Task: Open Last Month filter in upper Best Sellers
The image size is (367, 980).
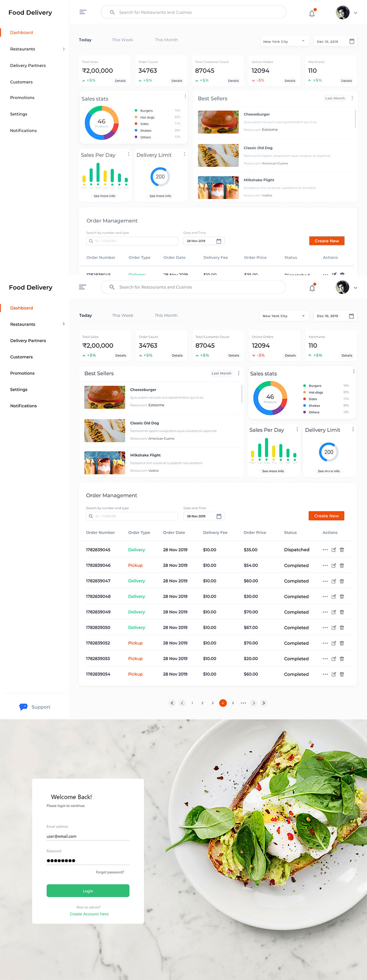Action: [335, 98]
